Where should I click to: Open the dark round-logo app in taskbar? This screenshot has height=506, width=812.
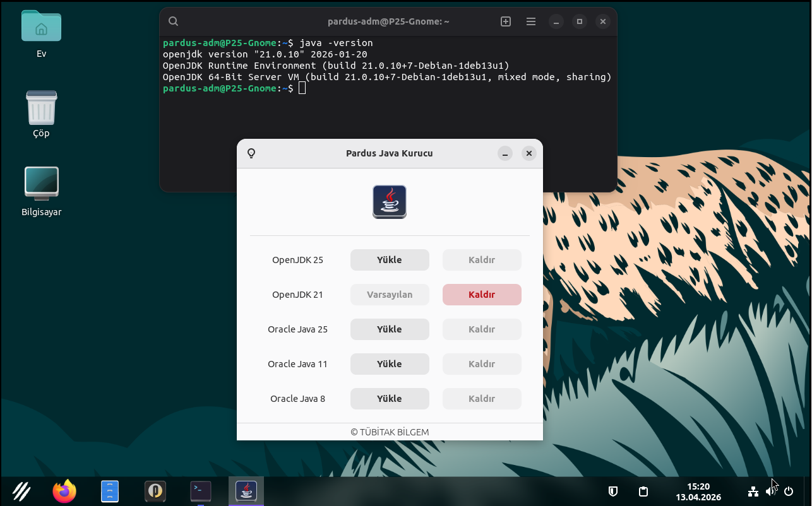coord(155,491)
